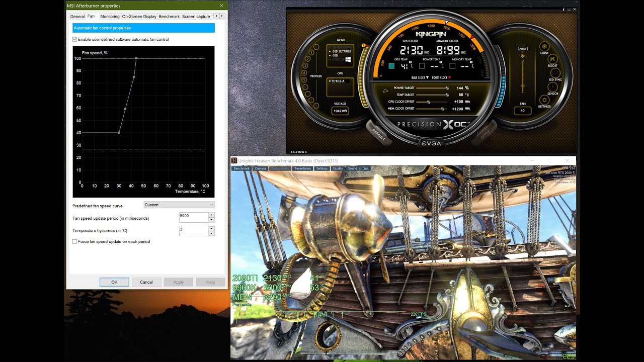Select profile 9 in Precision X
The image size is (644, 362).
[316, 106]
